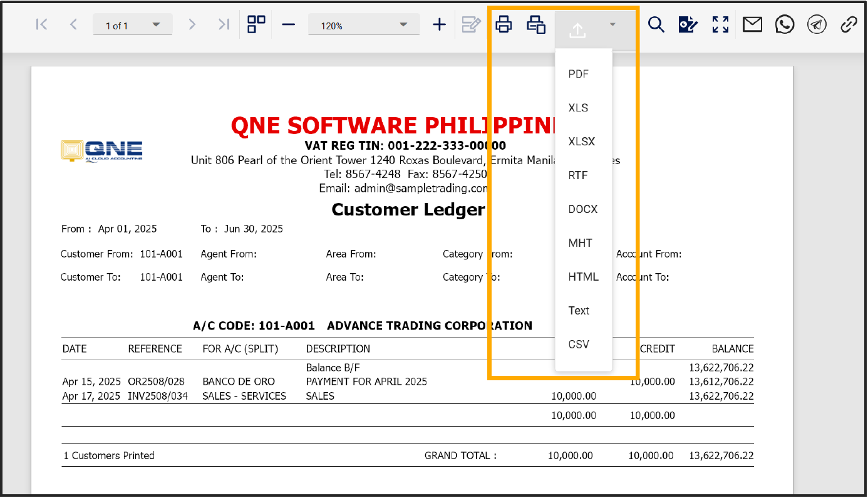Copy the report link chain icon

pyautogui.click(x=849, y=24)
